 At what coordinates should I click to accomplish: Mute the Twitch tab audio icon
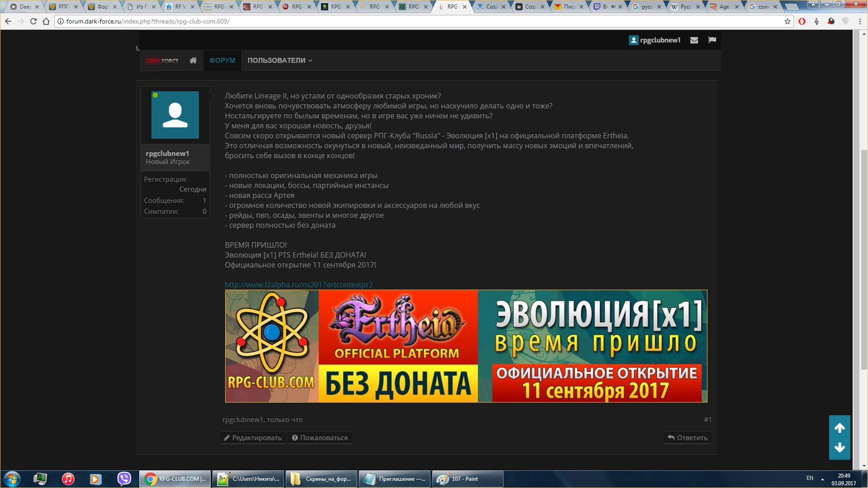pos(613,7)
